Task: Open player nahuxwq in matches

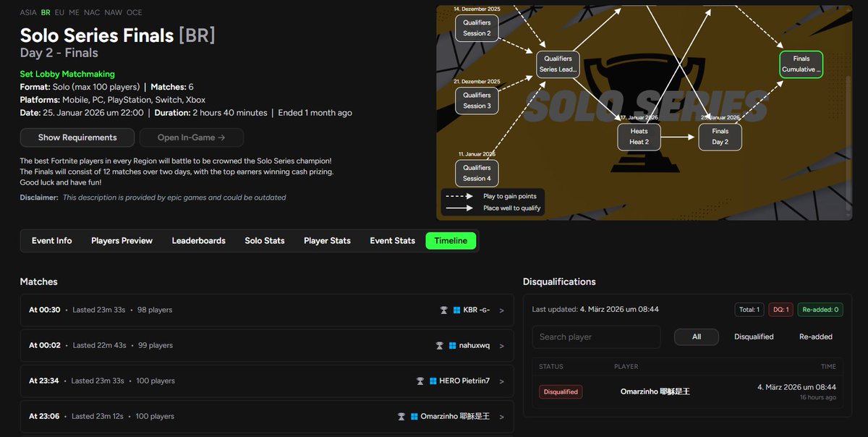Action: coord(474,345)
